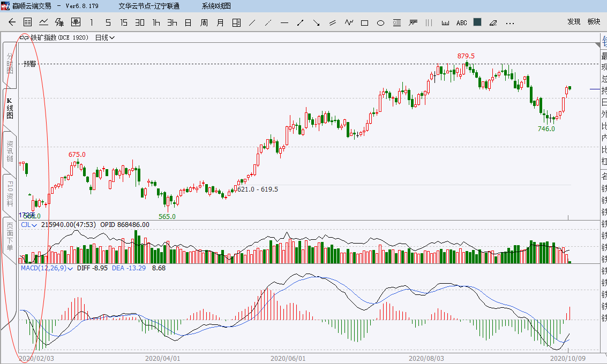Open the F10资料 side tab
The height and width of the screenshot is (364, 607).
[x=10, y=194]
